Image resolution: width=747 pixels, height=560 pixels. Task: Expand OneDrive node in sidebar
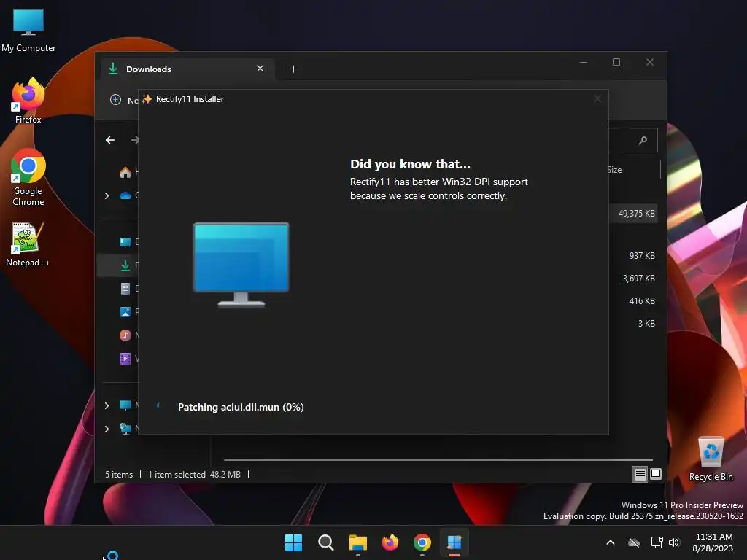(x=107, y=195)
